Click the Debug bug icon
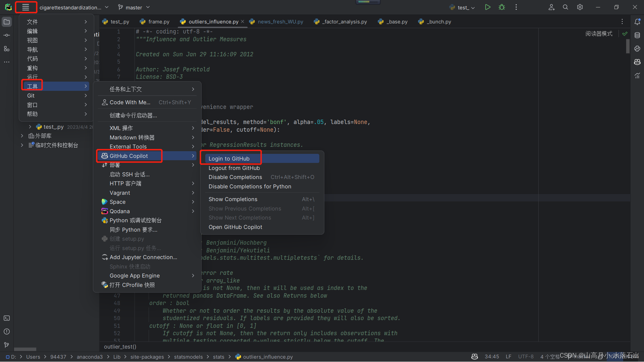The width and height of the screenshot is (644, 362). pyautogui.click(x=502, y=7)
